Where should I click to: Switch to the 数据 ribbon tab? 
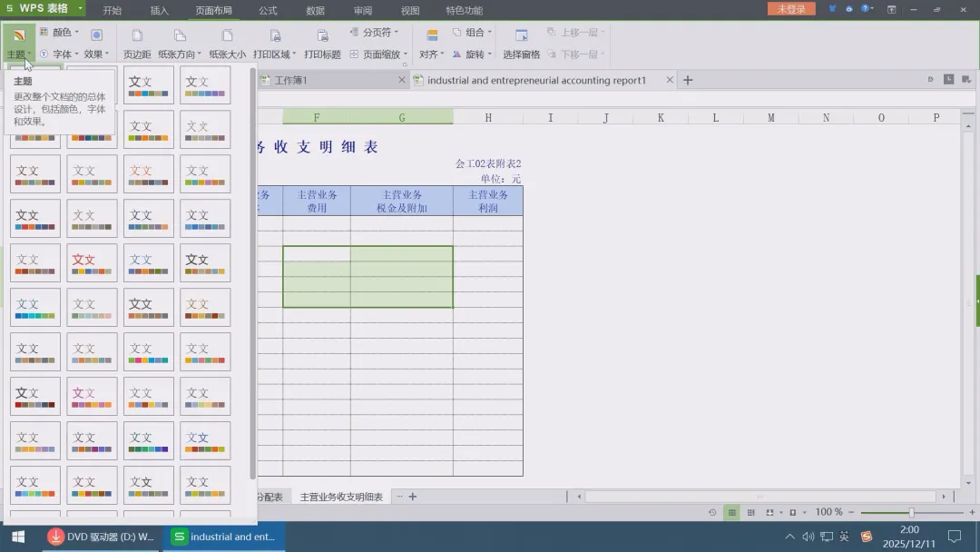[x=315, y=10]
